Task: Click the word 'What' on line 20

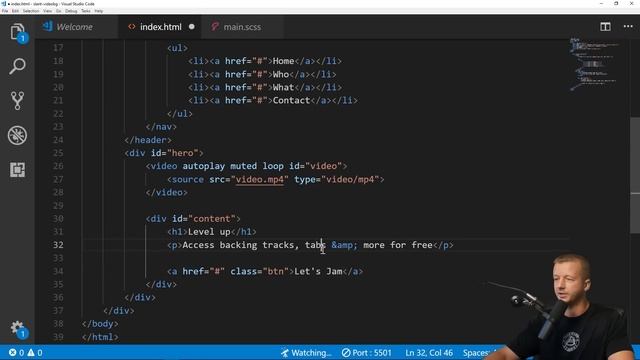Action: (283, 87)
